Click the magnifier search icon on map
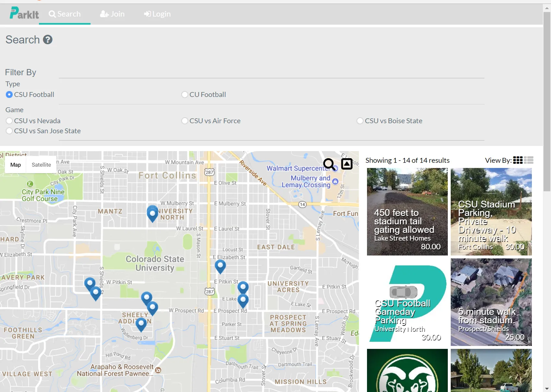The width and height of the screenshot is (551, 392). click(329, 164)
